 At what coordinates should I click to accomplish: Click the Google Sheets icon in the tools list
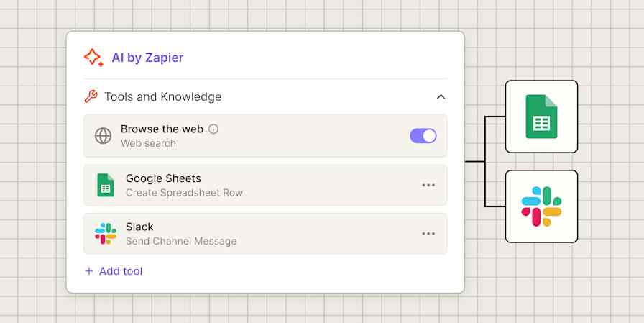[106, 185]
